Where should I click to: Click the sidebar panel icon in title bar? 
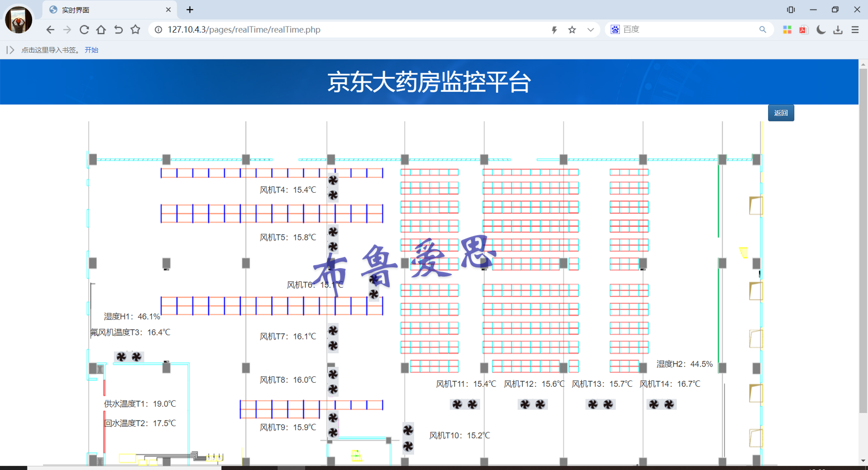(791, 10)
